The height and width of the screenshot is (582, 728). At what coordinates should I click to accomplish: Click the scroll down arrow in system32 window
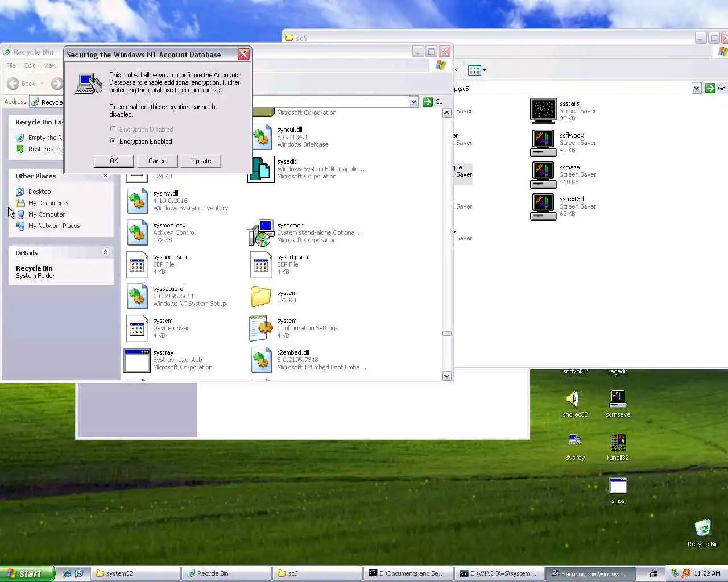point(446,376)
